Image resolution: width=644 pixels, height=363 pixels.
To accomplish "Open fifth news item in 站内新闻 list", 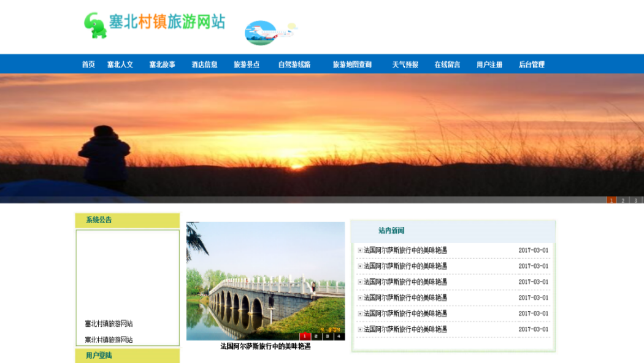I will [405, 313].
